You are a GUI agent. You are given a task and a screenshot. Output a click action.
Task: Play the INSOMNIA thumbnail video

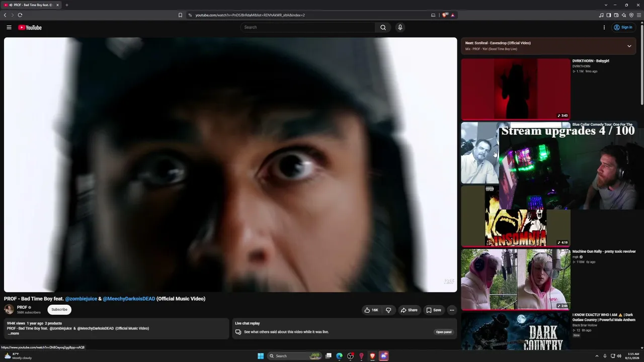[516, 216]
